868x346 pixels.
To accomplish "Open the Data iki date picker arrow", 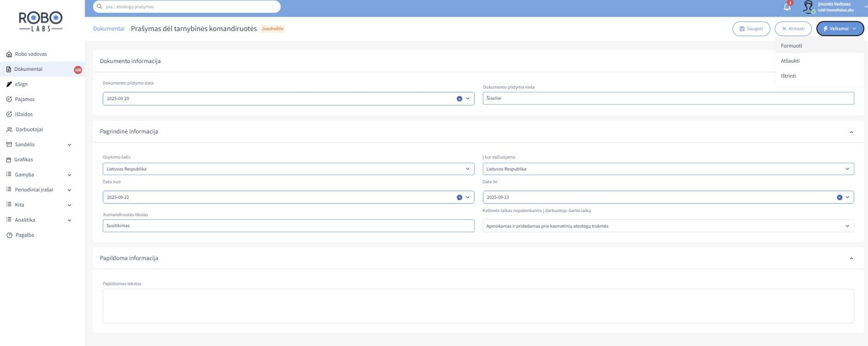I will coord(847,197).
